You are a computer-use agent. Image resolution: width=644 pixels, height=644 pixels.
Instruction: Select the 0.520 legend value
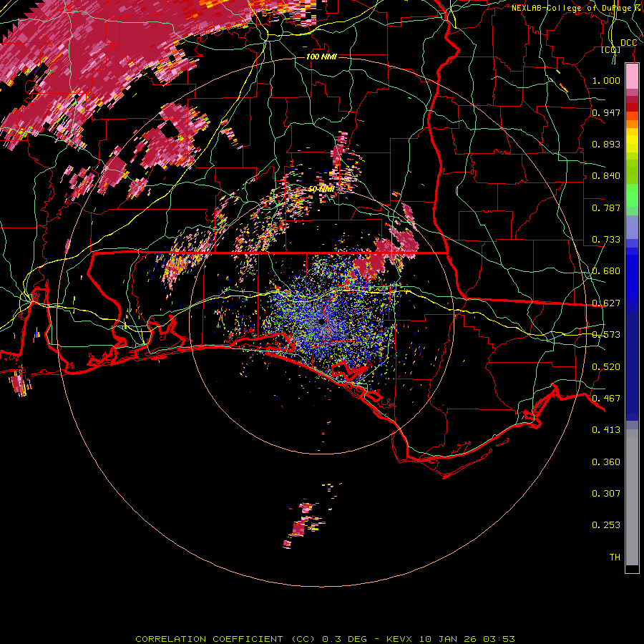coord(606,367)
